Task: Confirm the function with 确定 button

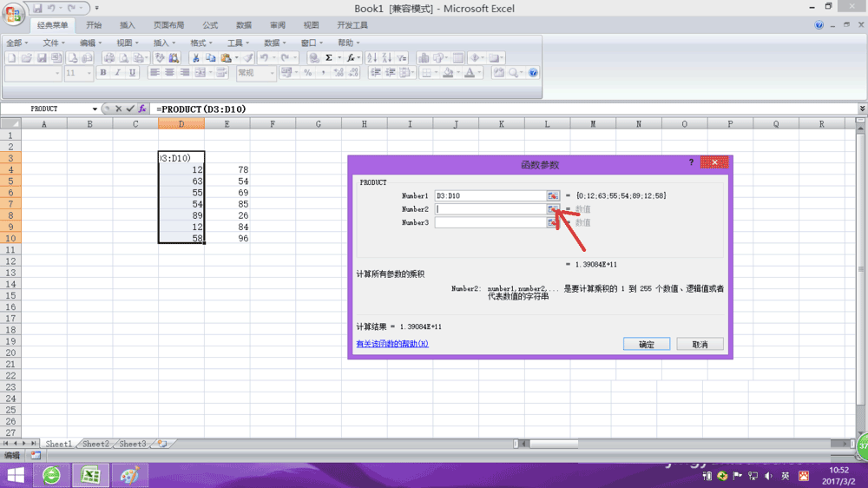Action: [x=647, y=344]
